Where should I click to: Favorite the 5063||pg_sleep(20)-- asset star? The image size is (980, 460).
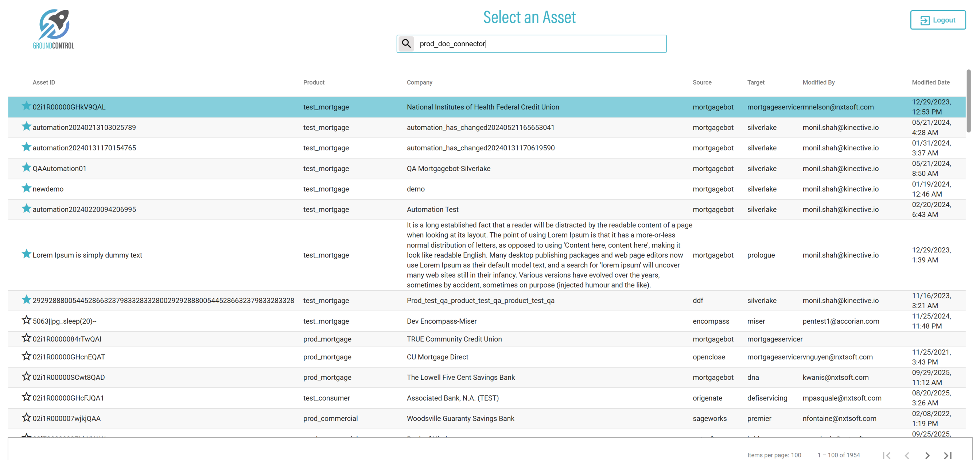(x=26, y=320)
